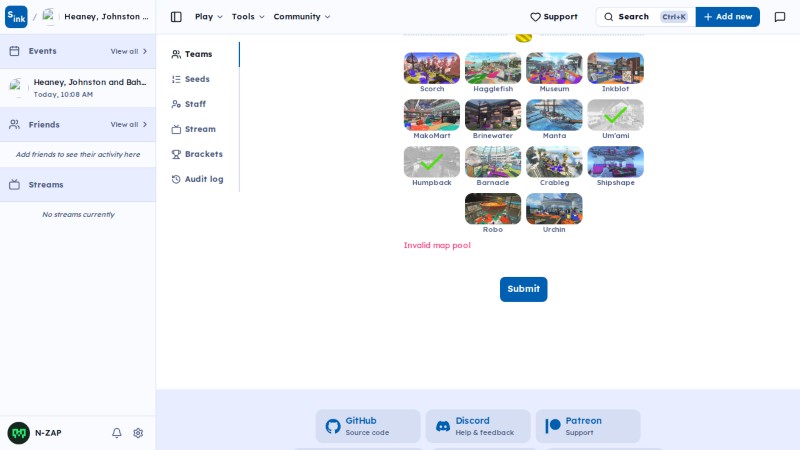Open the notifications bell
Screen dimensions: 800x450
(x=117, y=433)
